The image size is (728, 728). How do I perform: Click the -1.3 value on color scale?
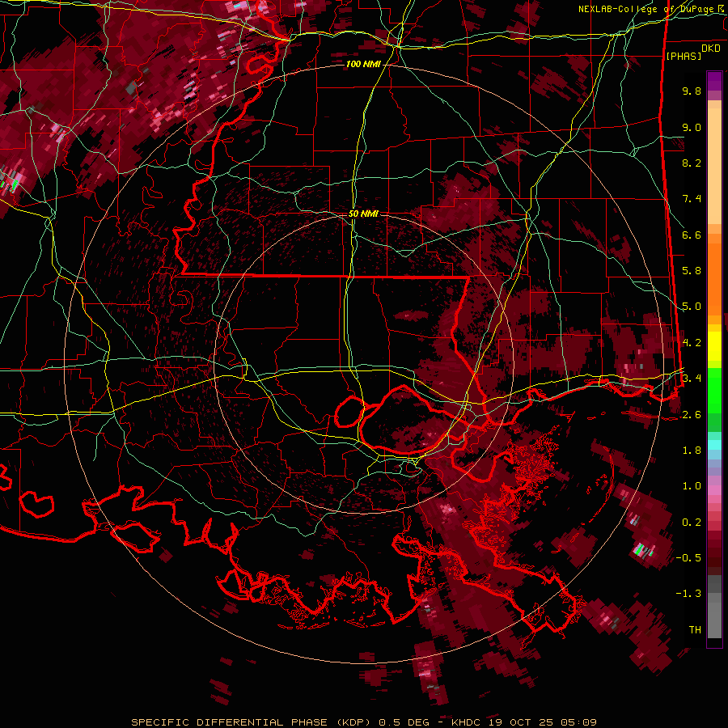(x=689, y=594)
